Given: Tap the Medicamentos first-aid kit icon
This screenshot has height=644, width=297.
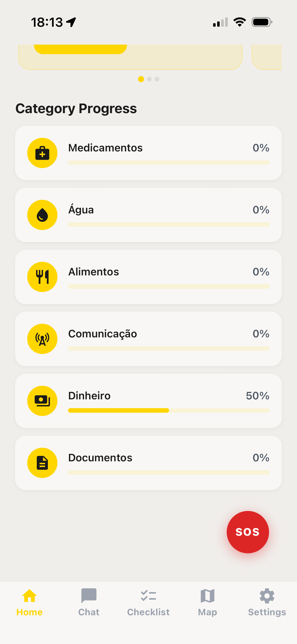Looking at the screenshot, I should 42,153.
